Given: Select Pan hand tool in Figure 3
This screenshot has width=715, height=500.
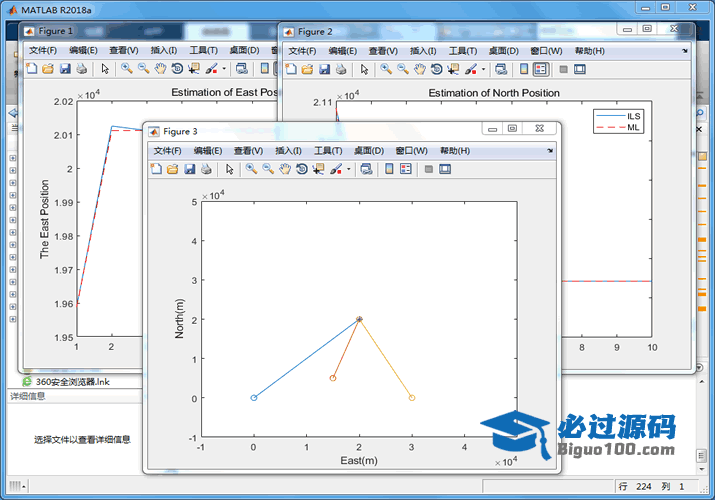Looking at the screenshot, I should [x=285, y=169].
